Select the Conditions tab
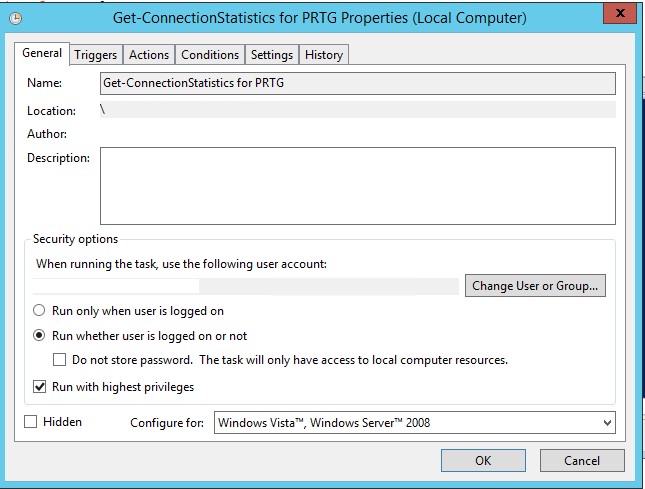 point(210,55)
